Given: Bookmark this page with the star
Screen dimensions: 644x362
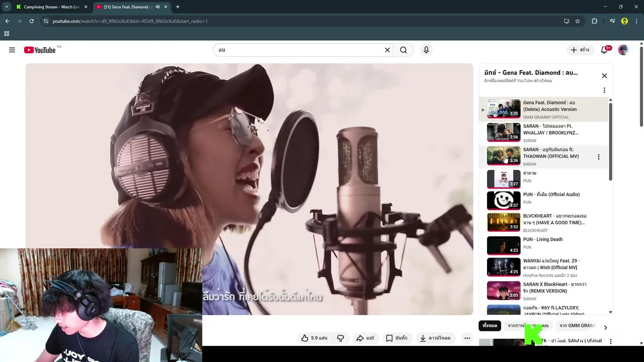Looking at the screenshot, I should (578, 21).
